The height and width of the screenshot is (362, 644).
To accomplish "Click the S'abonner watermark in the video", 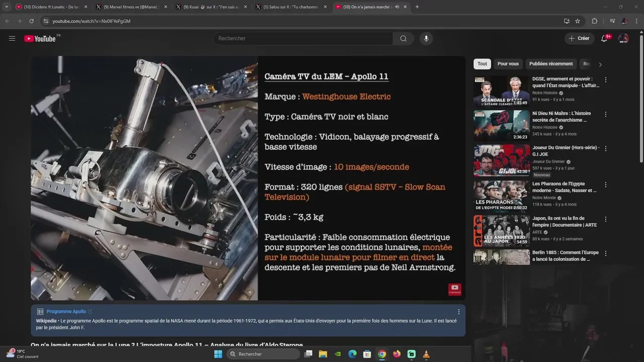I will click(x=455, y=289).
